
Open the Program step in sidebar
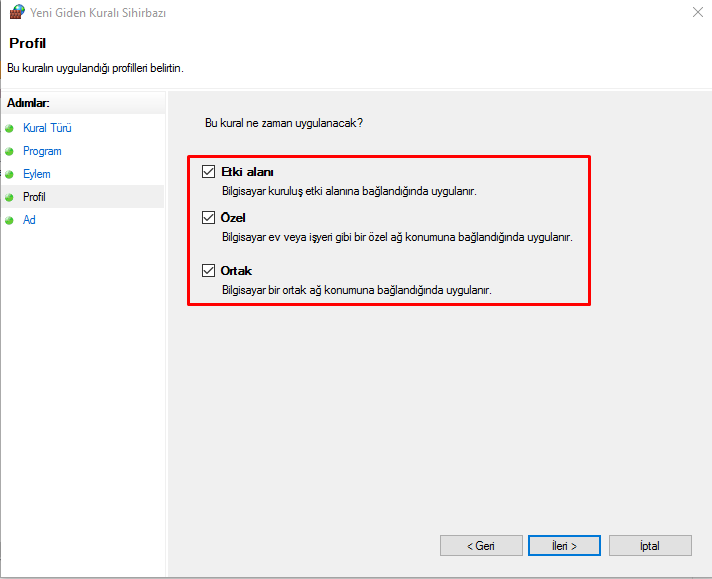[42, 151]
